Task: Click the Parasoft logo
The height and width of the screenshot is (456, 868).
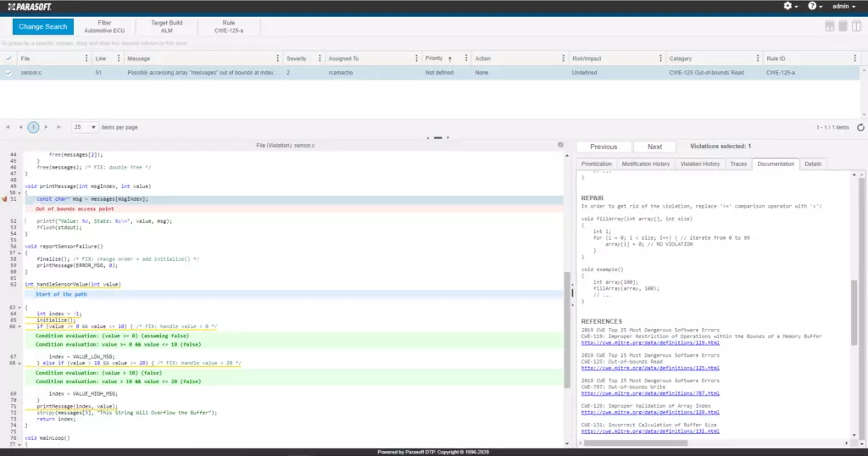Action: click(30, 7)
